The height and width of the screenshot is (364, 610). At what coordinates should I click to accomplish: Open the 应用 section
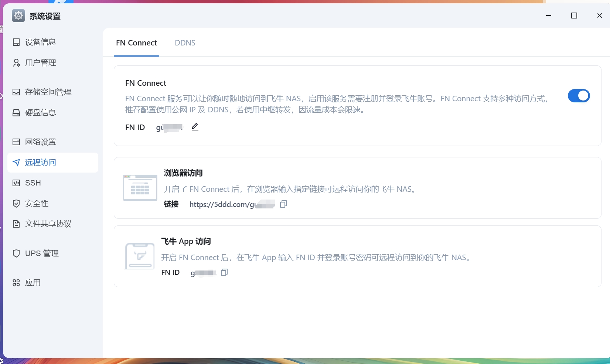53,283
